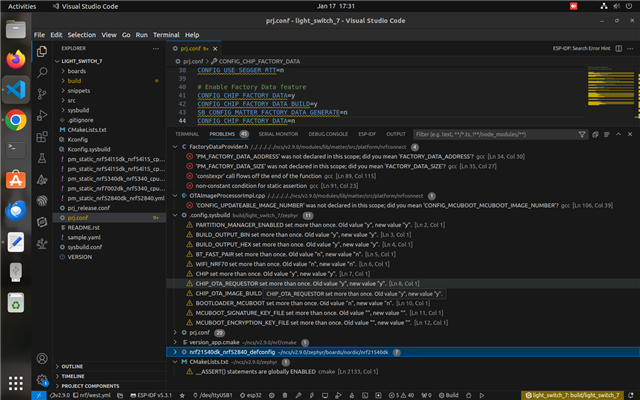Click the errors and warnings count in status bar
Viewport: 640px width, 400px height.
coord(401,395)
